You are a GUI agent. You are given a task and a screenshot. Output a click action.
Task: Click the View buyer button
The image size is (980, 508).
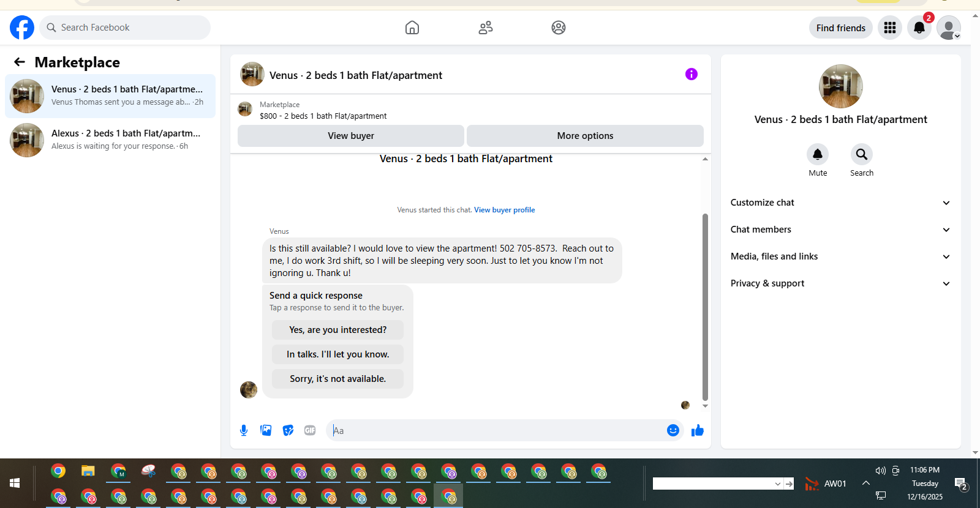pyautogui.click(x=351, y=136)
